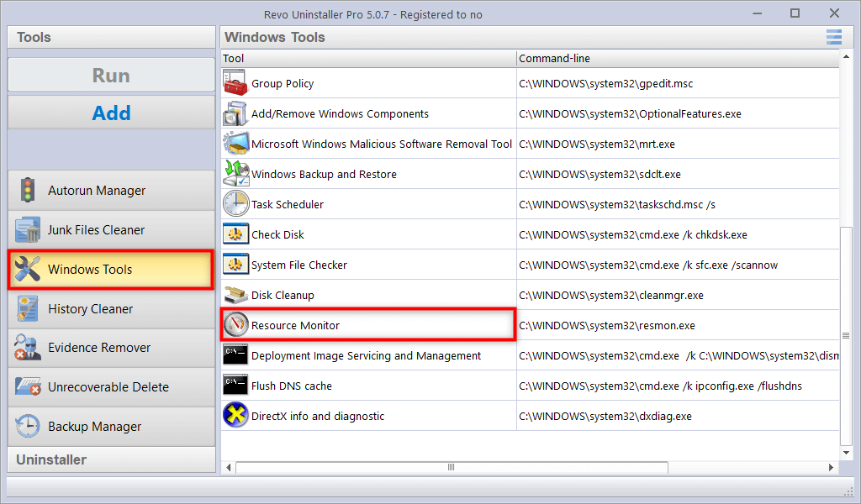The image size is (861, 504).
Task: Open the Autorun Manager tool
Action: pos(111,191)
